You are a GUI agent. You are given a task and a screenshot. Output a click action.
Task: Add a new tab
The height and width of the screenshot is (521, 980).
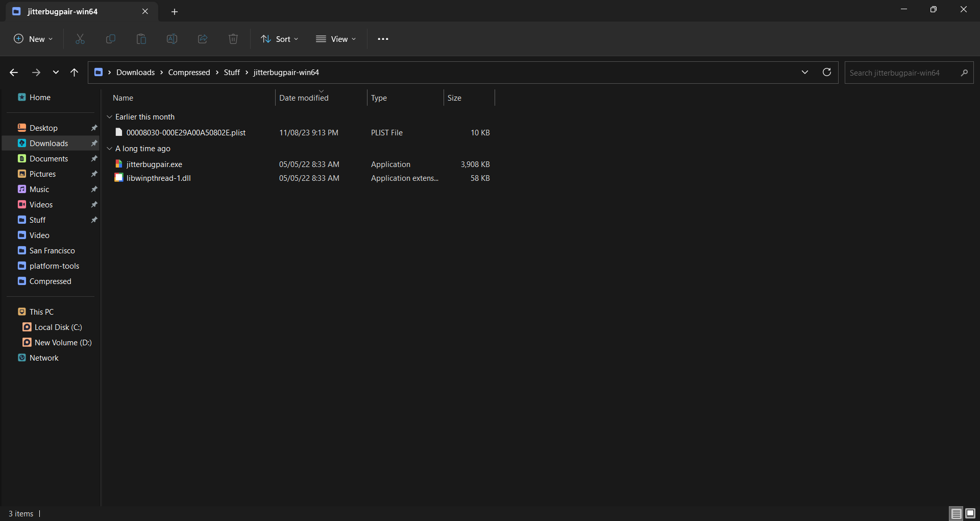click(x=175, y=11)
